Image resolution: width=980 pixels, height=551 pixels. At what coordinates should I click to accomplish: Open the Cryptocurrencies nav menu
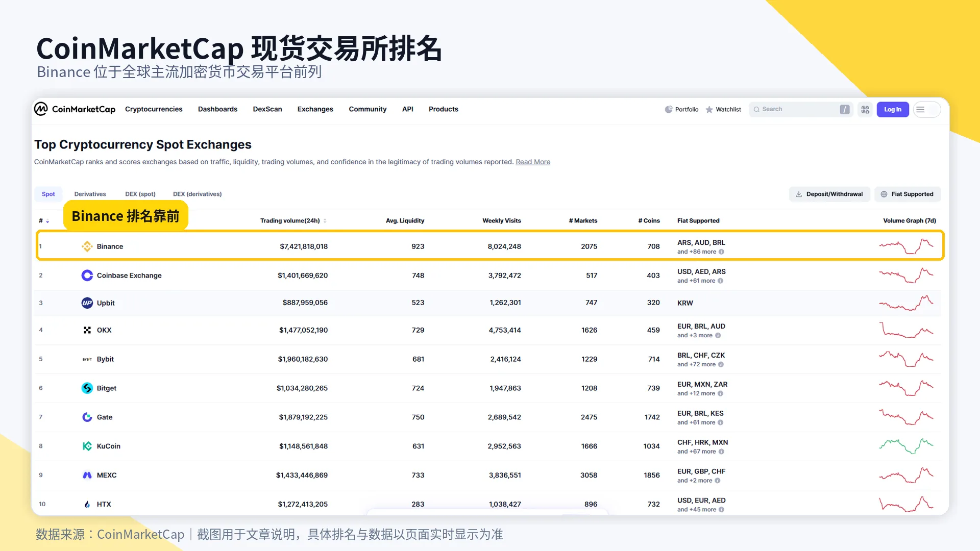click(x=154, y=109)
